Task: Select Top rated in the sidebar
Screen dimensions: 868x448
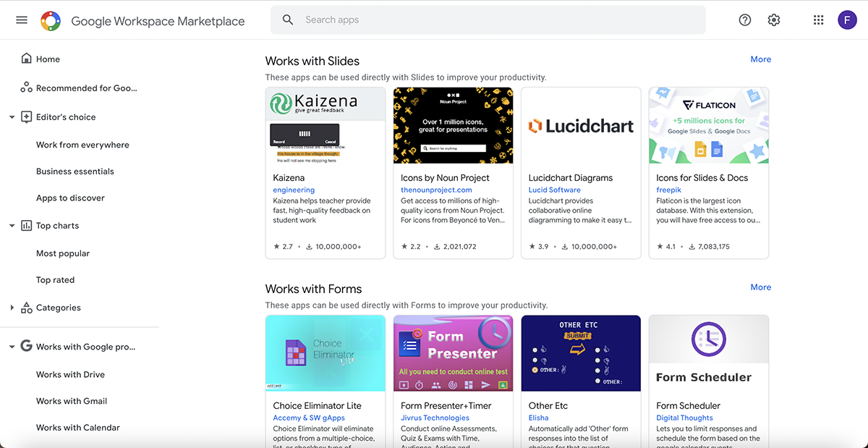Action: [x=56, y=279]
